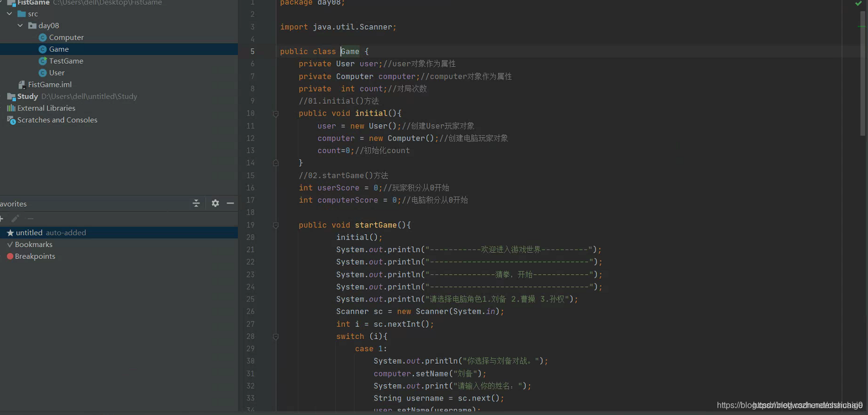Click 'case 1:' in the switch

(x=371, y=349)
